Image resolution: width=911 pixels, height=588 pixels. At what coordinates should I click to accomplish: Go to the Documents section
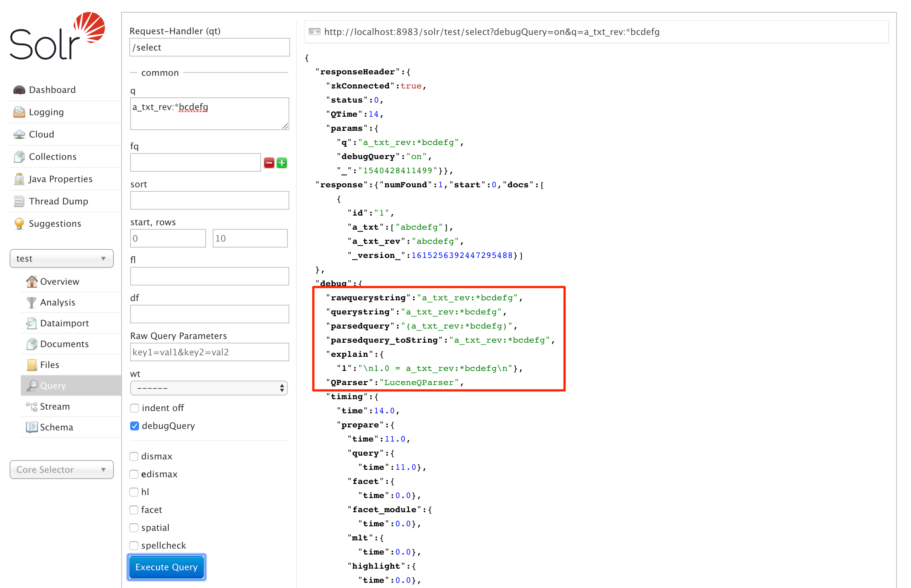64,344
